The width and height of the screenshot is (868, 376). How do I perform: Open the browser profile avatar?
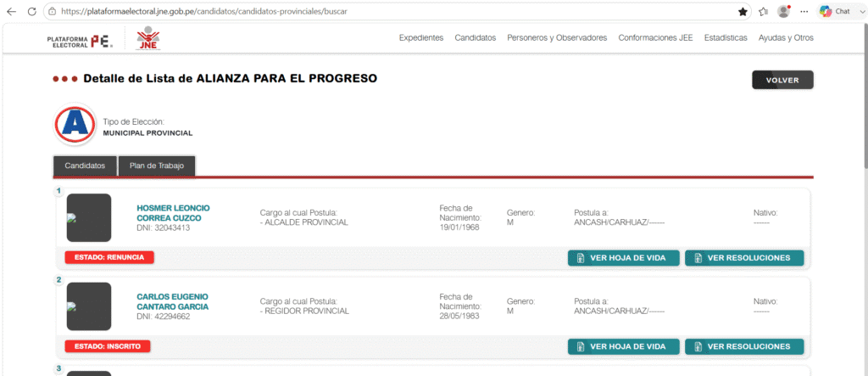click(x=783, y=11)
